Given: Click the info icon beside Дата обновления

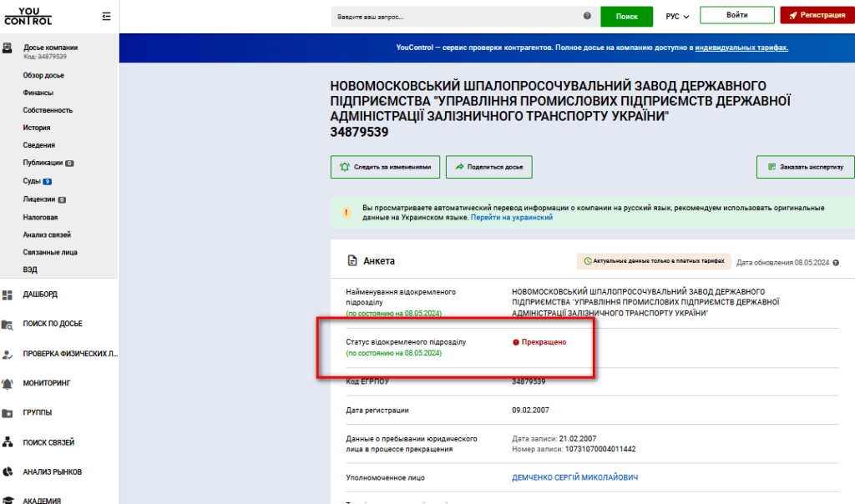Looking at the screenshot, I should tap(835, 263).
